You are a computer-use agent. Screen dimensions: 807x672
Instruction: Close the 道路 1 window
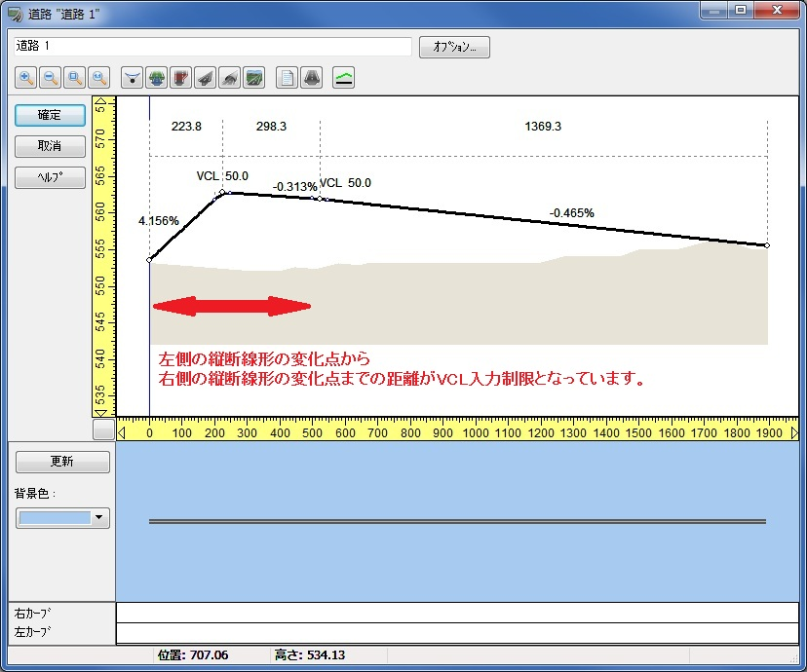[777, 11]
